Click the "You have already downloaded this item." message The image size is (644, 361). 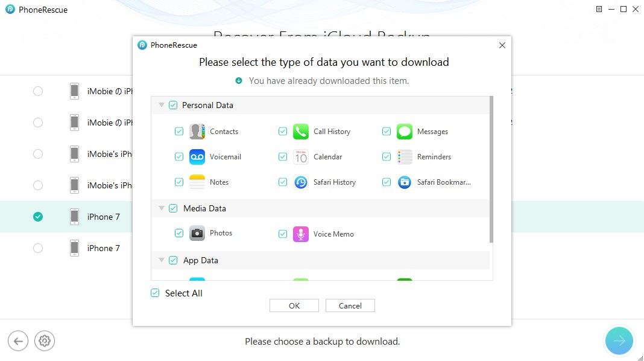click(329, 81)
